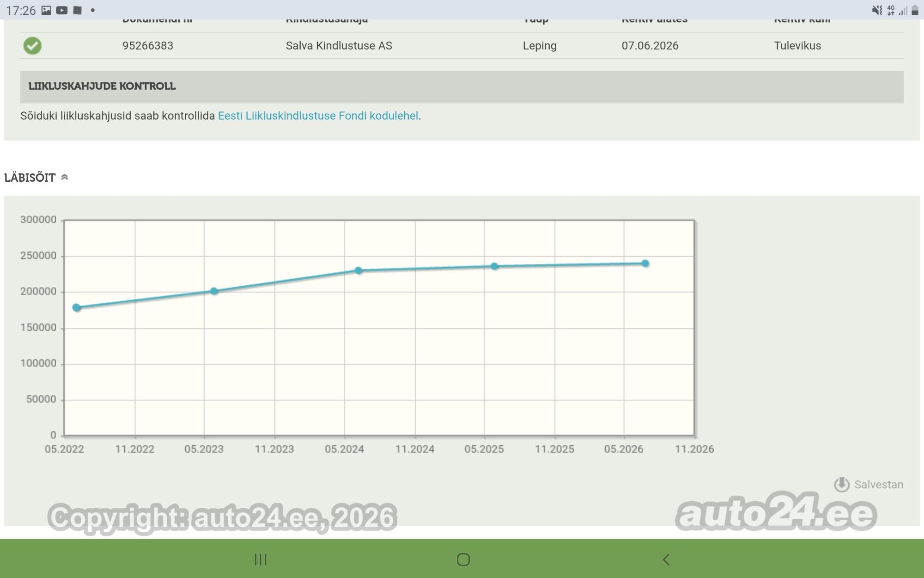Tap the image notification icon in status bar
The height and width of the screenshot is (578, 924).
(x=46, y=10)
